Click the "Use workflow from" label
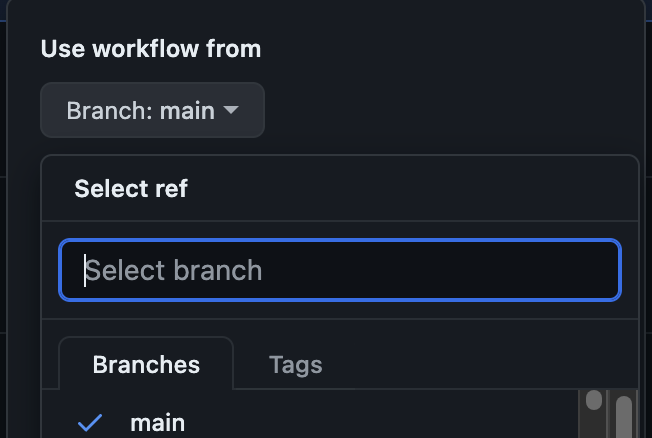The width and height of the screenshot is (652, 438). click(x=150, y=49)
